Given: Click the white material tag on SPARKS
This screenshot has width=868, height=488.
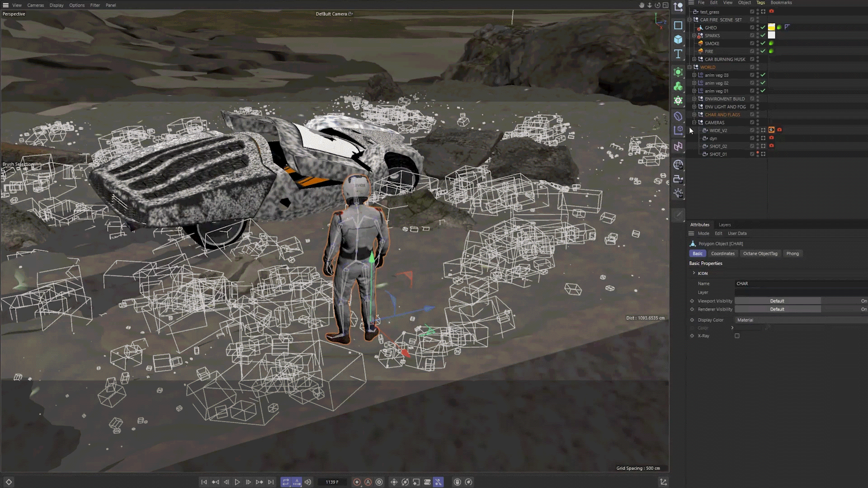Looking at the screenshot, I should tap(772, 35).
